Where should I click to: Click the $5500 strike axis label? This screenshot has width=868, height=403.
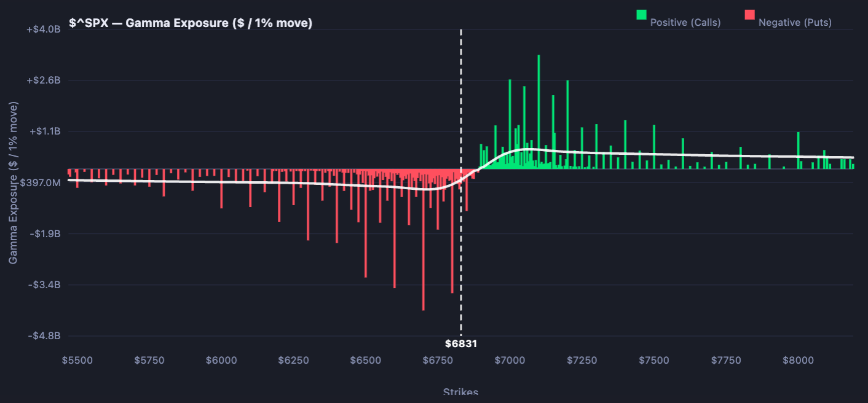[x=77, y=360]
